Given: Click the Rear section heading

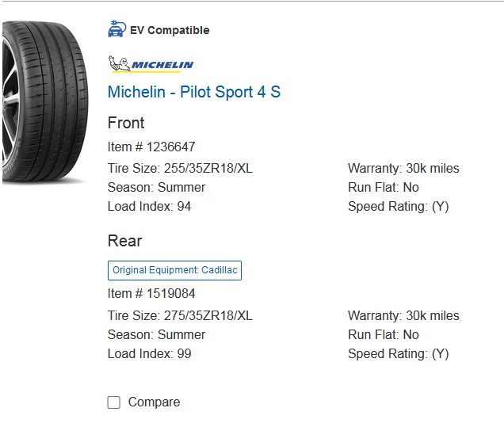Looking at the screenshot, I should 124,241.
